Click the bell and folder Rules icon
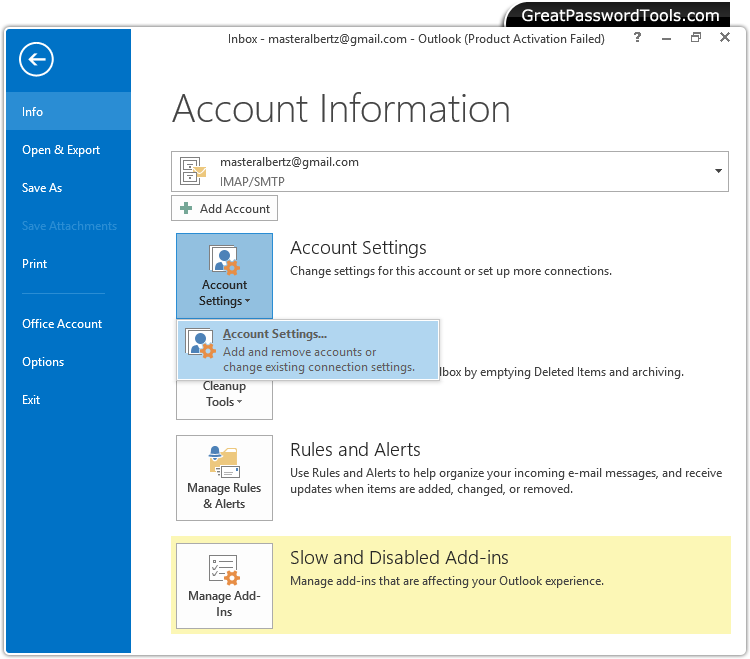Screen dimensions: 750x659 224,461
